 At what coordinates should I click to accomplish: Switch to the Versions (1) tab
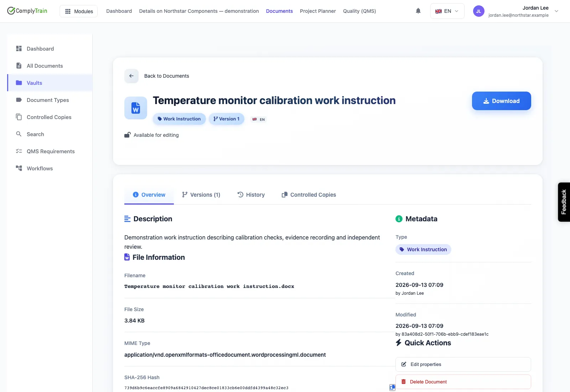click(x=201, y=195)
